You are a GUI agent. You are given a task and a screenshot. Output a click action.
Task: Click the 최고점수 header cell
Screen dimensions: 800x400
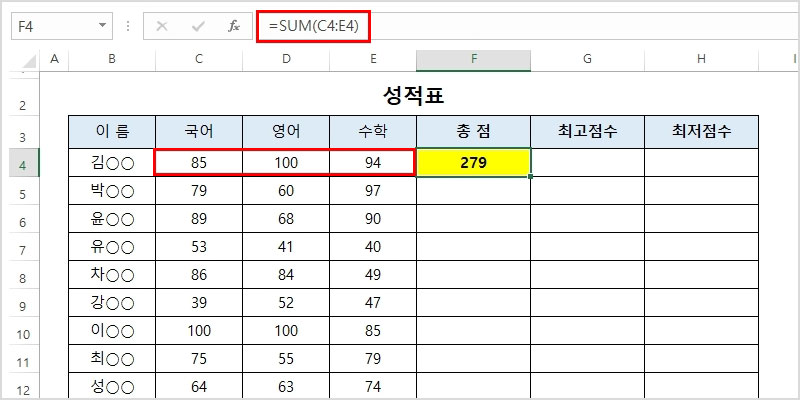[587, 132]
